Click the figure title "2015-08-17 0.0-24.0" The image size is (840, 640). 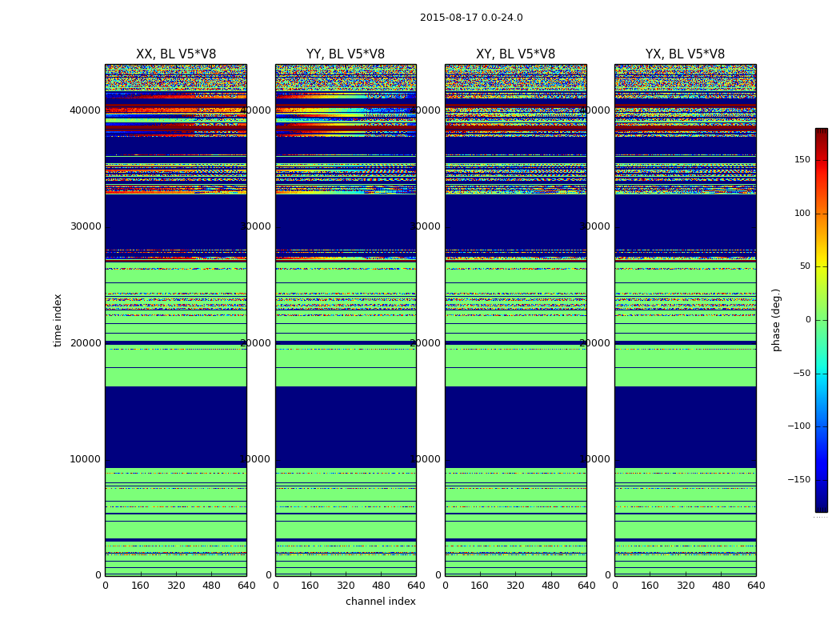(471, 18)
